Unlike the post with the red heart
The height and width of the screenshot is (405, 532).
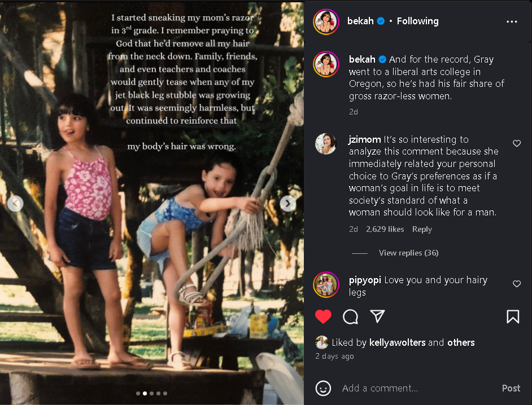click(x=323, y=316)
